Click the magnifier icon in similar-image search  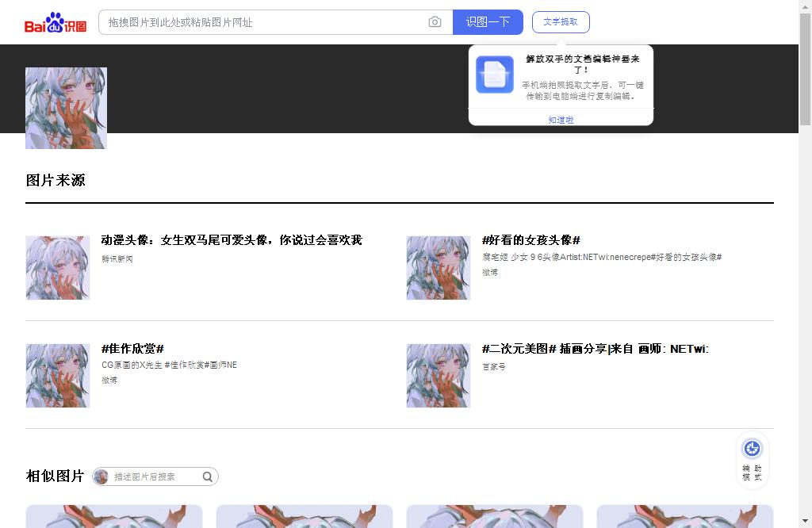click(x=207, y=476)
